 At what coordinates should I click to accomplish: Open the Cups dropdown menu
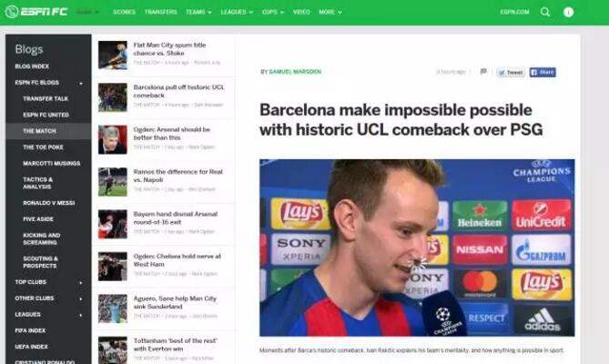[x=273, y=12]
